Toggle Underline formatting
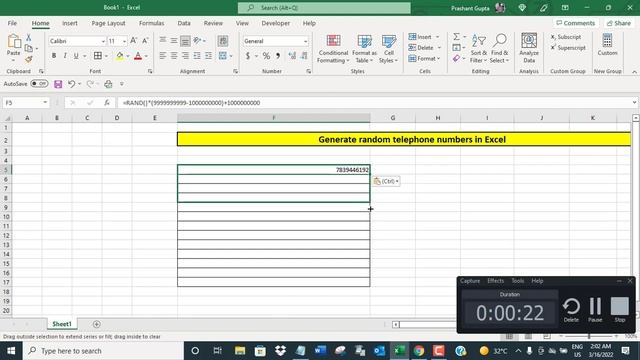Image resolution: width=640 pixels, height=360 pixels. pos(76,56)
